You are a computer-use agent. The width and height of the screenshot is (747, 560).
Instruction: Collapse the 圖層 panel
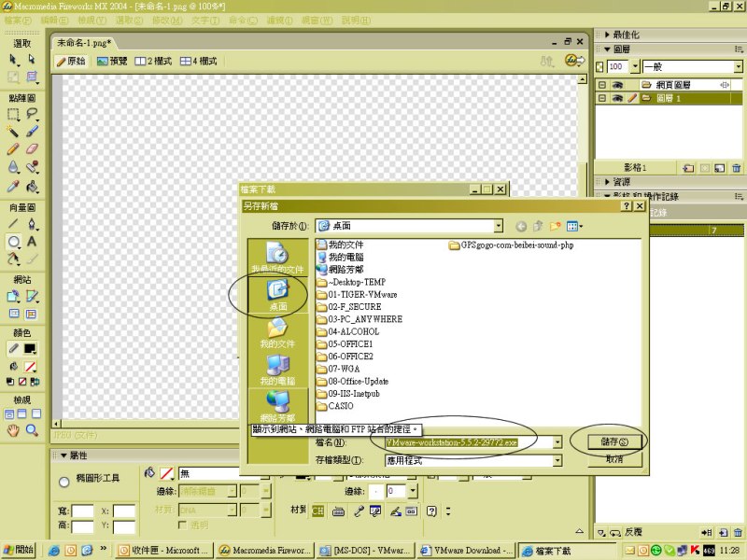[607, 49]
